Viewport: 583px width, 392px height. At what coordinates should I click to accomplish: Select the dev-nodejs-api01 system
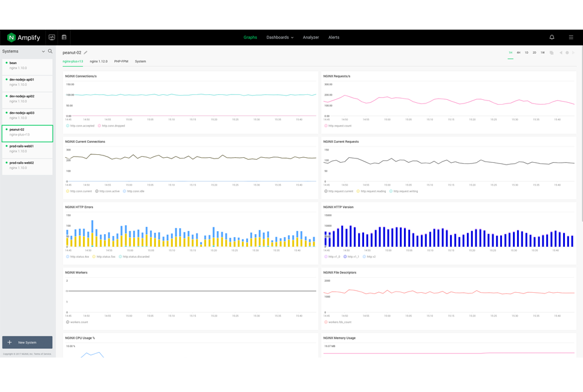(x=27, y=83)
